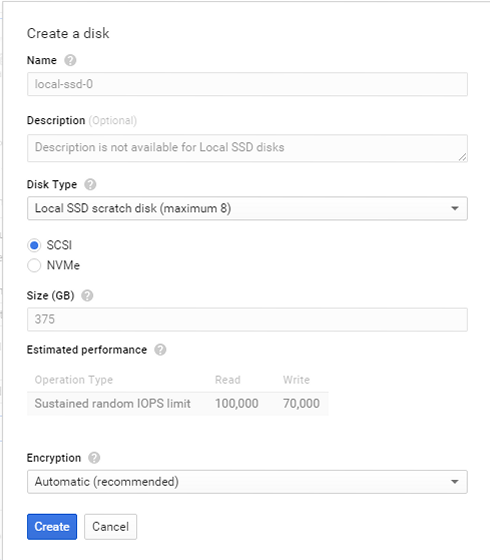Click the Write value 70,000

[301, 404]
